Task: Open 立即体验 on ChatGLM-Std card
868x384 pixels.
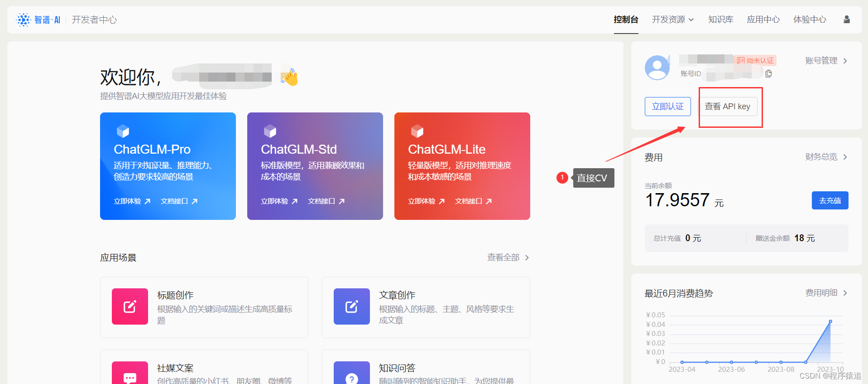Action: click(x=279, y=201)
